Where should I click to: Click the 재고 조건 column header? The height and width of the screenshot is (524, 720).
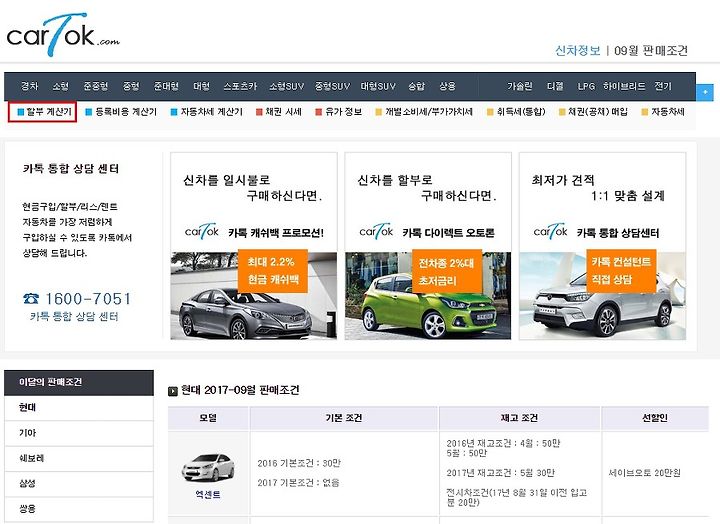coord(519,418)
